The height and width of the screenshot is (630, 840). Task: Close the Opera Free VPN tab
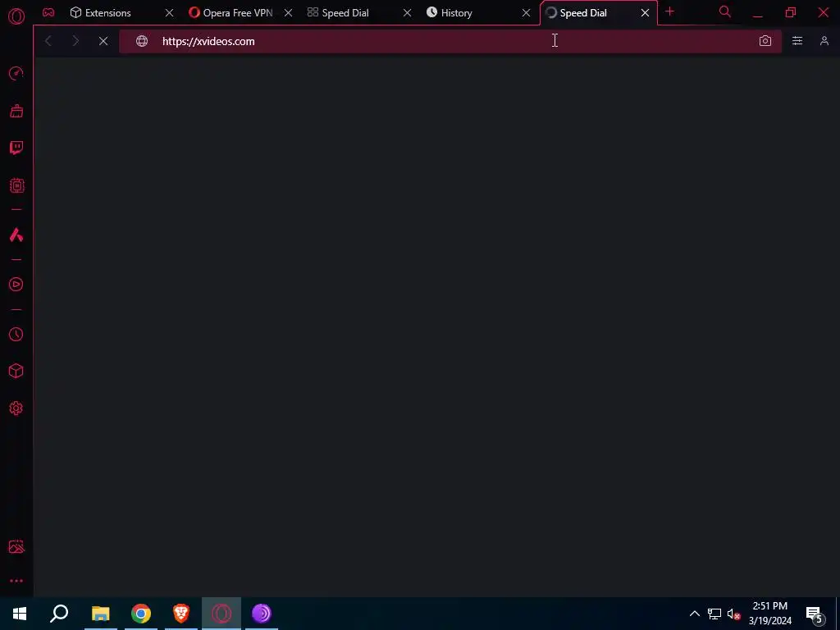click(288, 13)
